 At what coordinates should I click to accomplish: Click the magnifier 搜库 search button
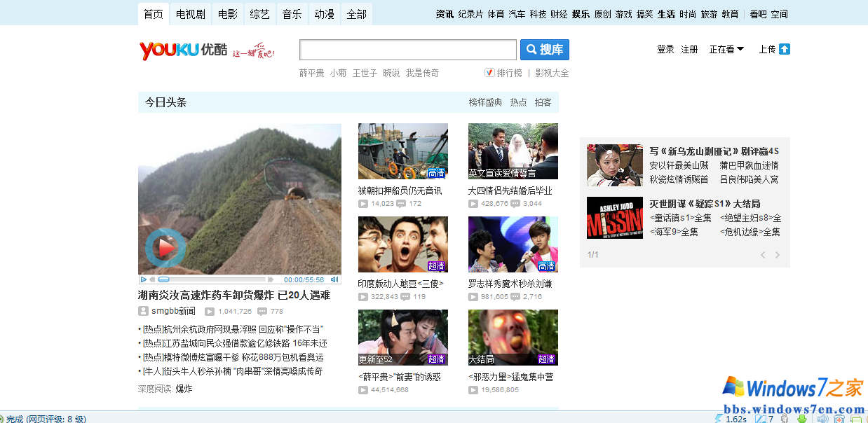545,50
